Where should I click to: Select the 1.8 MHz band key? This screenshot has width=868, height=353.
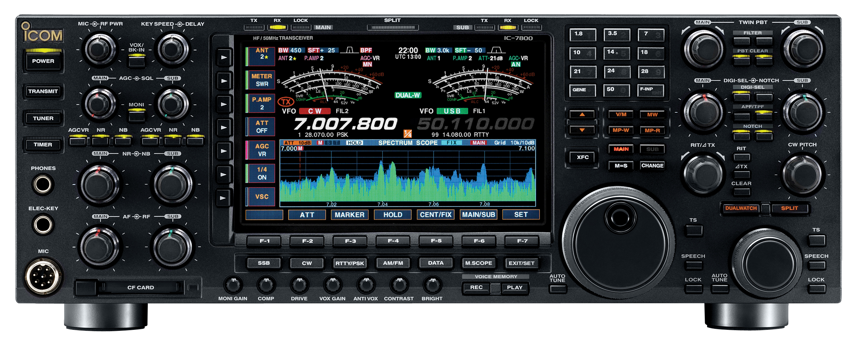pyautogui.click(x=582, y=35)
